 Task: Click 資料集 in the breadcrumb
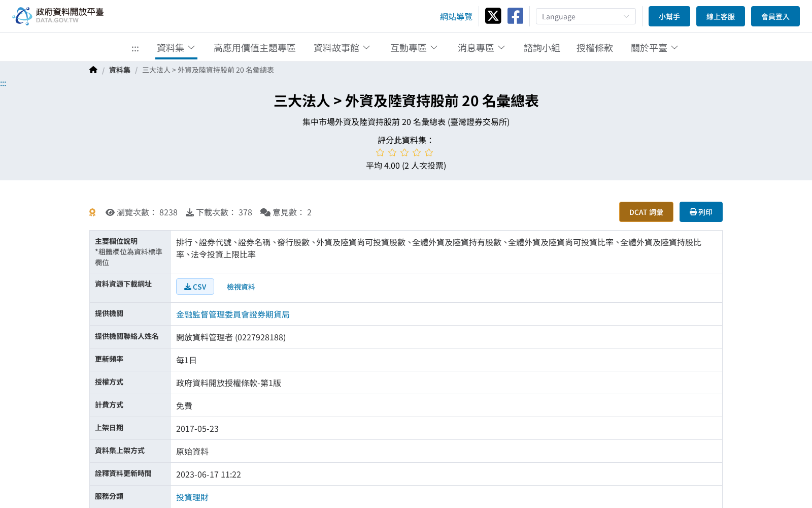tap(120, 70)
